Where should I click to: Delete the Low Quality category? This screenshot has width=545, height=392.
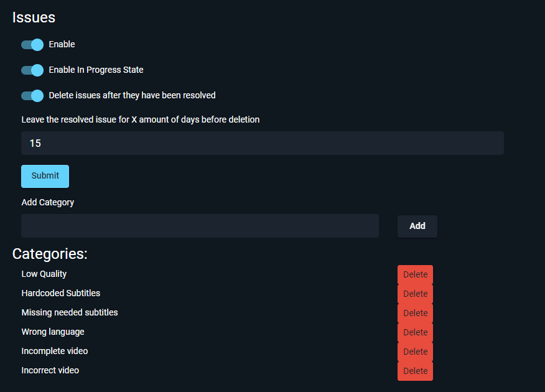[415, 274]
